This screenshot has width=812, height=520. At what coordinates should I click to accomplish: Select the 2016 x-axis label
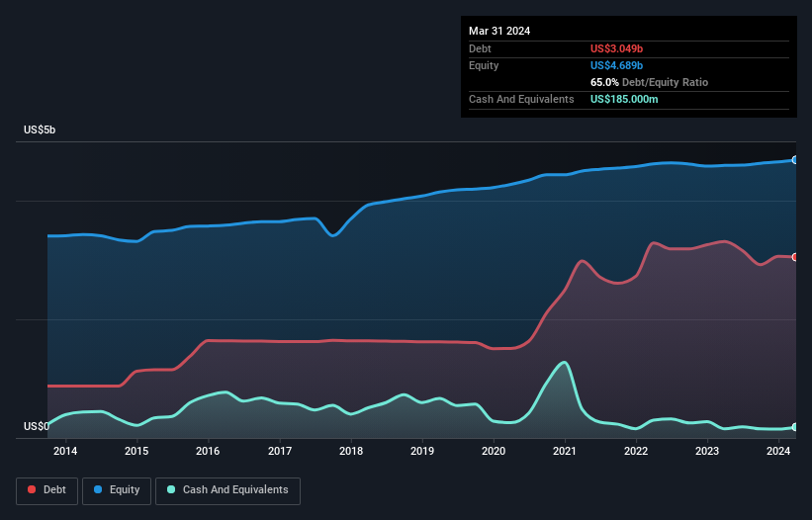point(208,452)
